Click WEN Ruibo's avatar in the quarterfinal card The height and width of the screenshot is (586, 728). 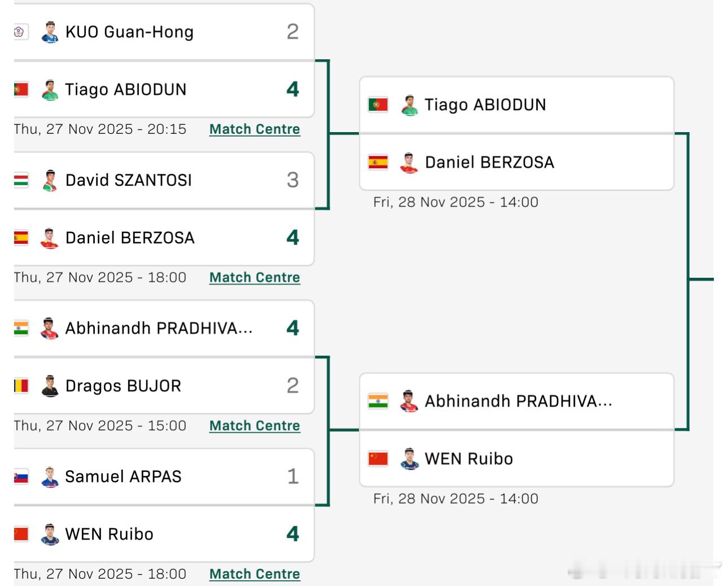click(x=410, y=458)
